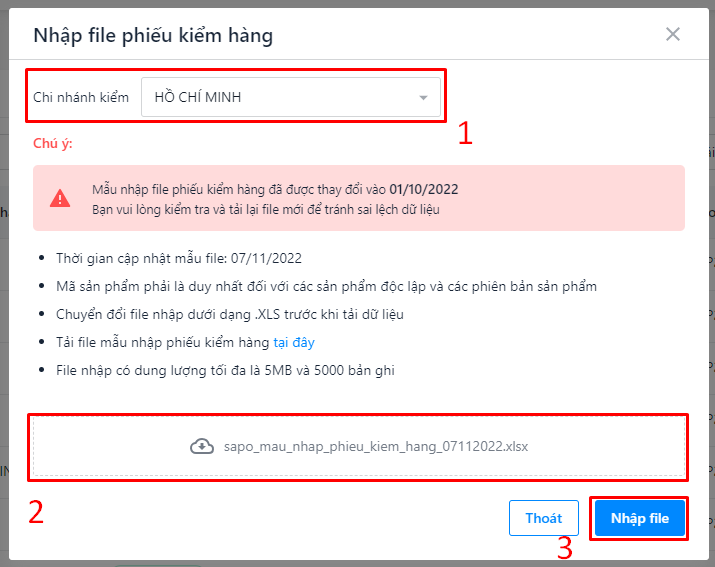
Task: Open the "tại đây" template download link
Action: tap(294, 342)
